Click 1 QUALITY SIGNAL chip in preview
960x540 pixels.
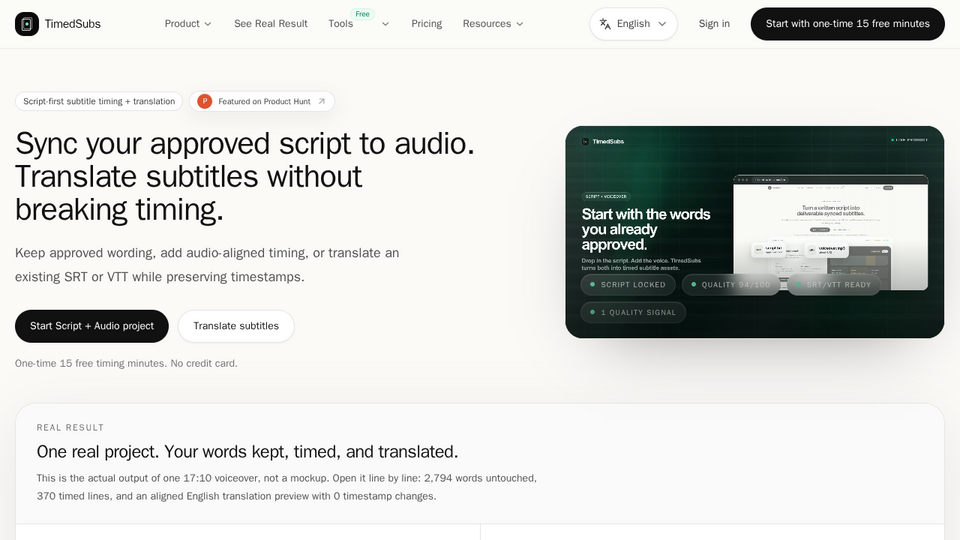point(633,312)
